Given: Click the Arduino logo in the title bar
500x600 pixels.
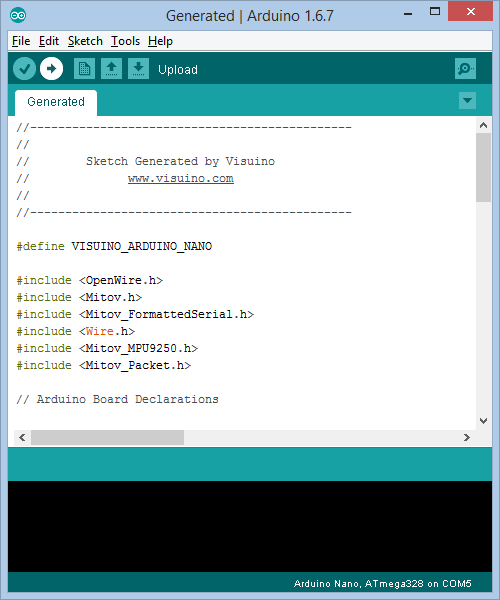Looking at the screenshot, I should 18,15.
